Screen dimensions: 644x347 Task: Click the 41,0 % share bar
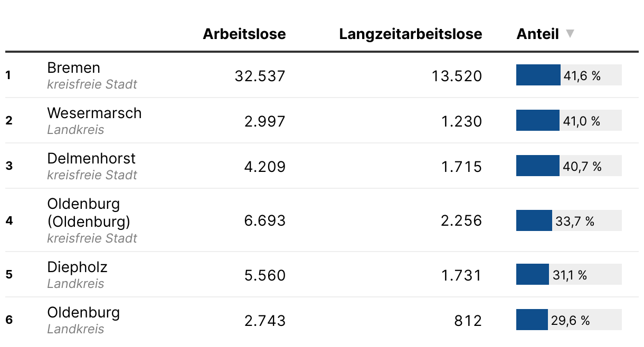[x=569, y=120]
